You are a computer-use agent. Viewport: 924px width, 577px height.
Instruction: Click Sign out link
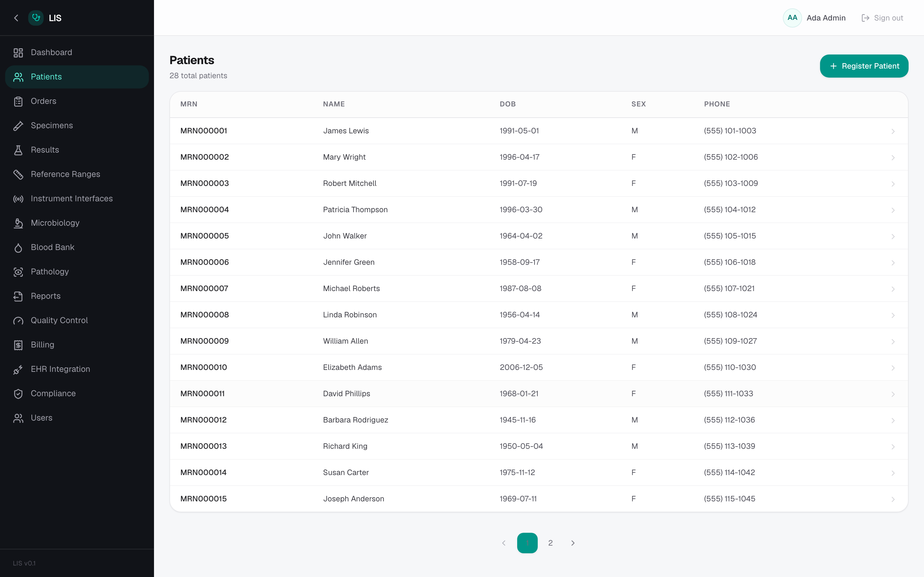882,18
